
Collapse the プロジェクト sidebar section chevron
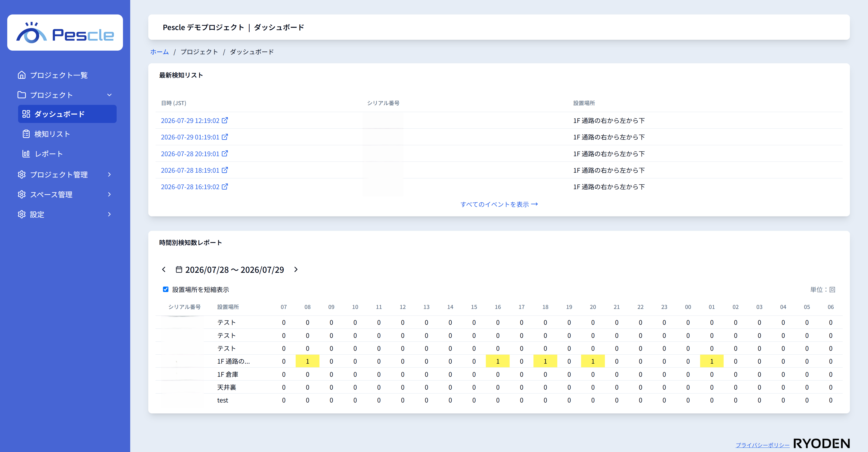click(x=109, y=95)
